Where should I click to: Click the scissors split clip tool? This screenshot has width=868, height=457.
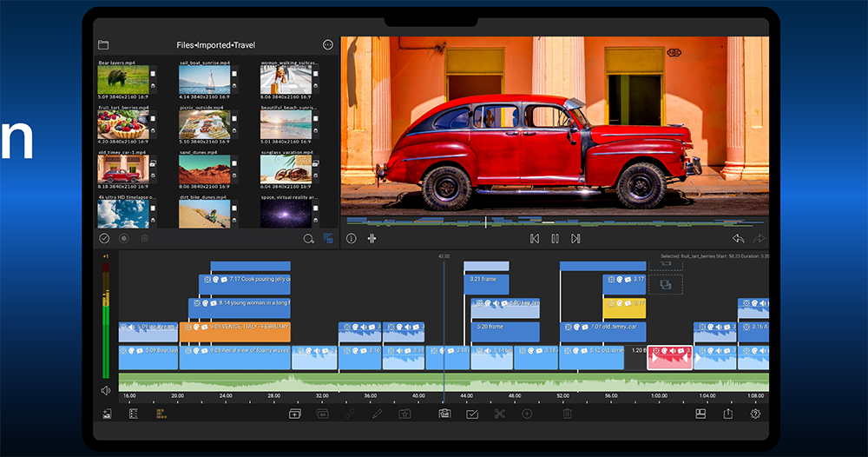499,414
